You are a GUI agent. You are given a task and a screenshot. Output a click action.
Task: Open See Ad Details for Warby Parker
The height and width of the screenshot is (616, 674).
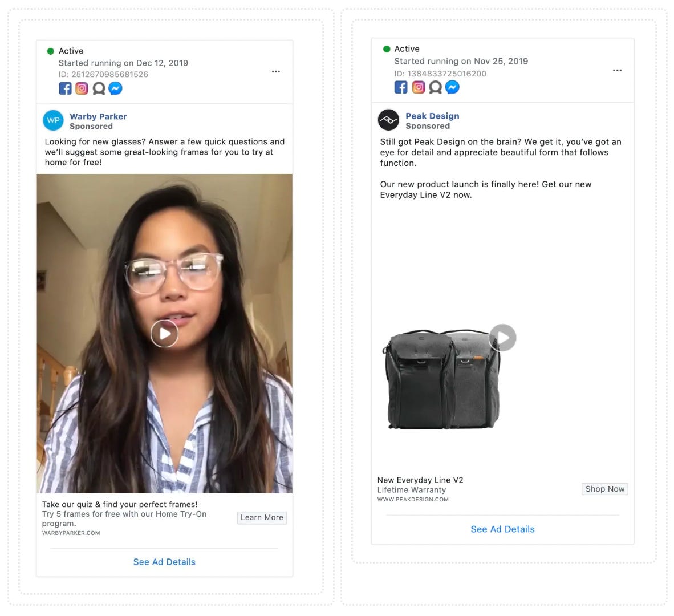[164, 562]
